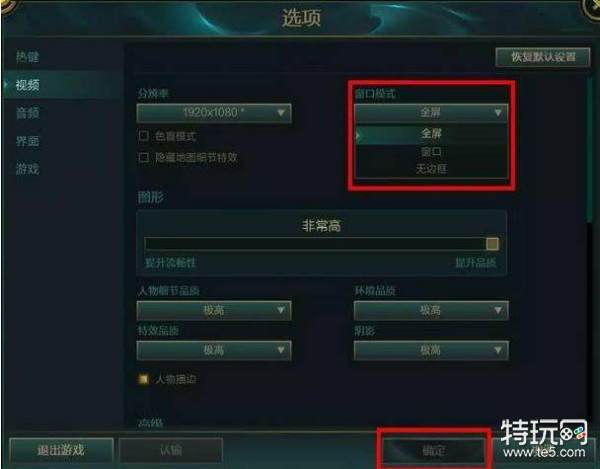The width and height of the screenshot is (600, 469).
Task: Click 恢复默认设置 restore defaults button
Action: tap(543, 57)
